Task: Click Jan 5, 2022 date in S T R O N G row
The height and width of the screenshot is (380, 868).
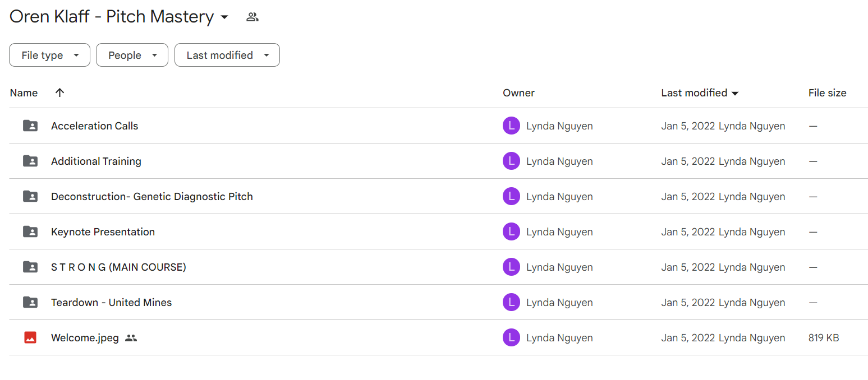Action: point(688,267)
